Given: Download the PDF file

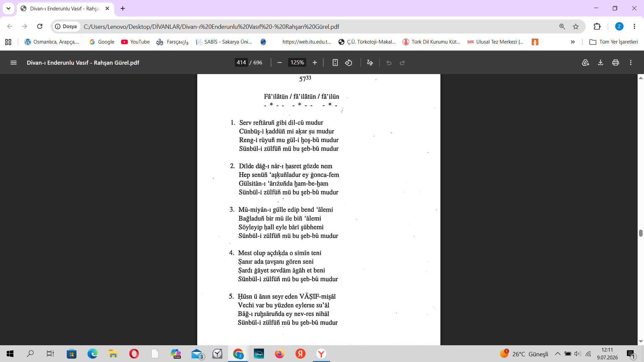Looking at the screenshot, I should click(600, 63).
